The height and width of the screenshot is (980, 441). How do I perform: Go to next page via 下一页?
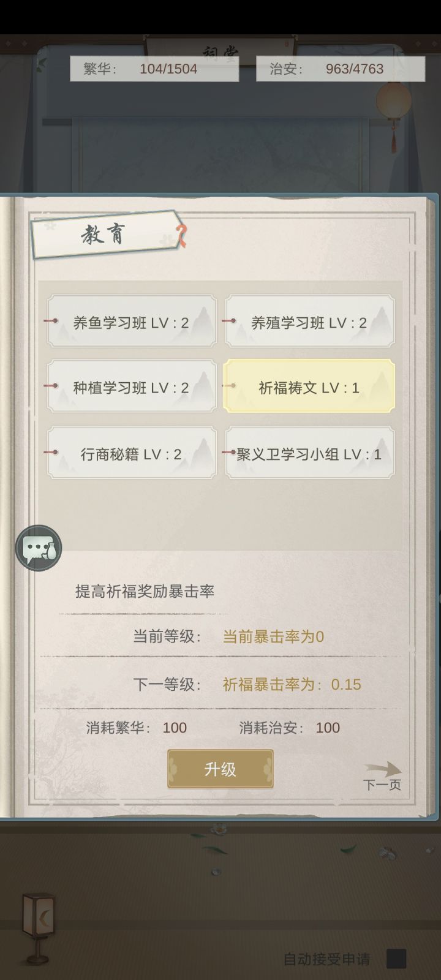point(382,785)
